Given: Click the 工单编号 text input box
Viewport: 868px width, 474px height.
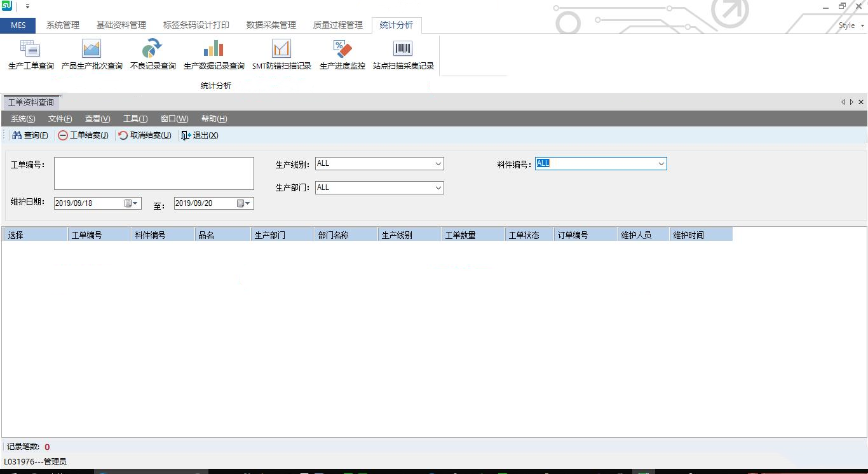Looking at the screenshot, I should click(154, 173).
